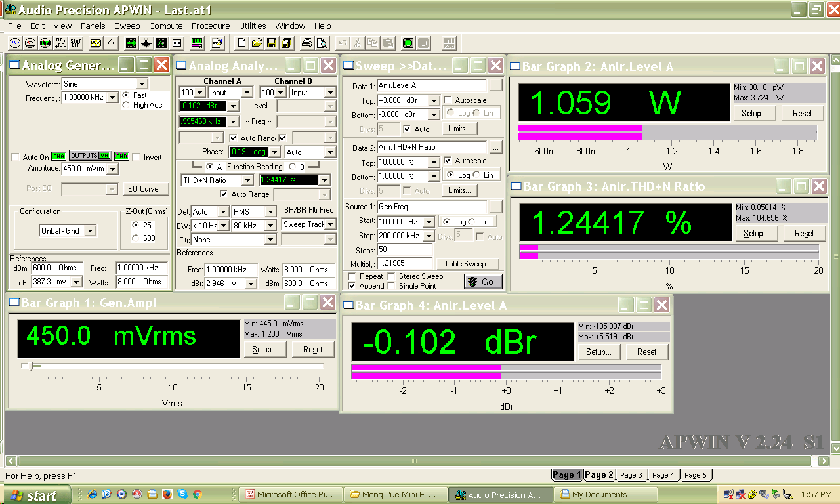840x504 pixels.
Task: Print using the printer toolbar icon
Action: pyautogui.click(x=306, y=43)
